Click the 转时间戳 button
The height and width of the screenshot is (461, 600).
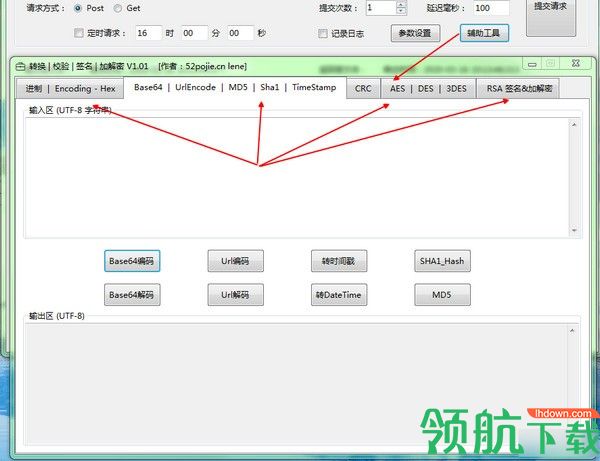click(339, 261)
